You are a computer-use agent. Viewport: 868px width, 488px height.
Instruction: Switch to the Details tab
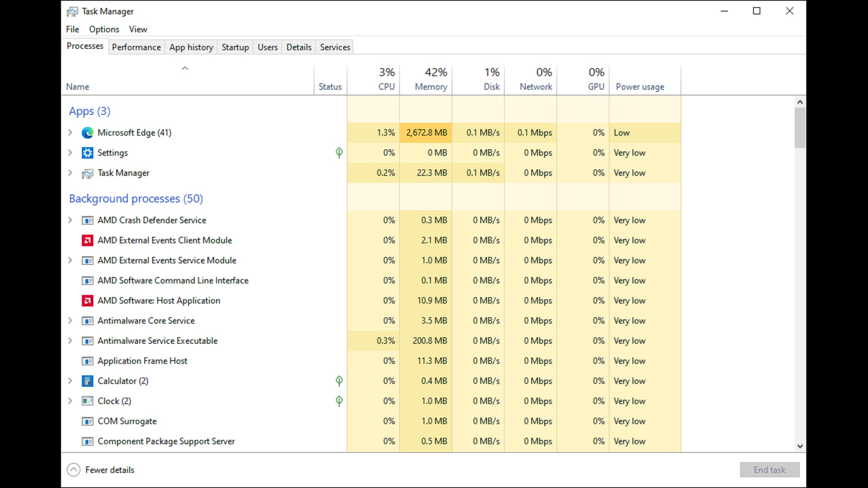299,47
